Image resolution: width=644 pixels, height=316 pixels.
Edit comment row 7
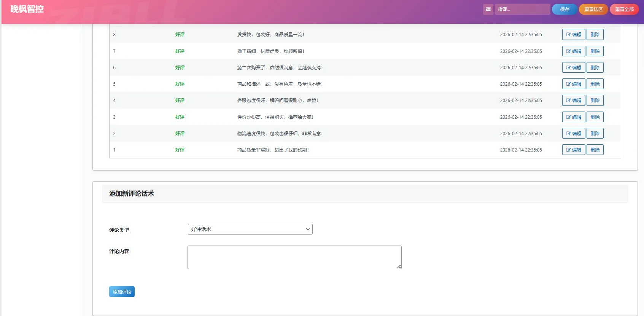coord(573,51)
